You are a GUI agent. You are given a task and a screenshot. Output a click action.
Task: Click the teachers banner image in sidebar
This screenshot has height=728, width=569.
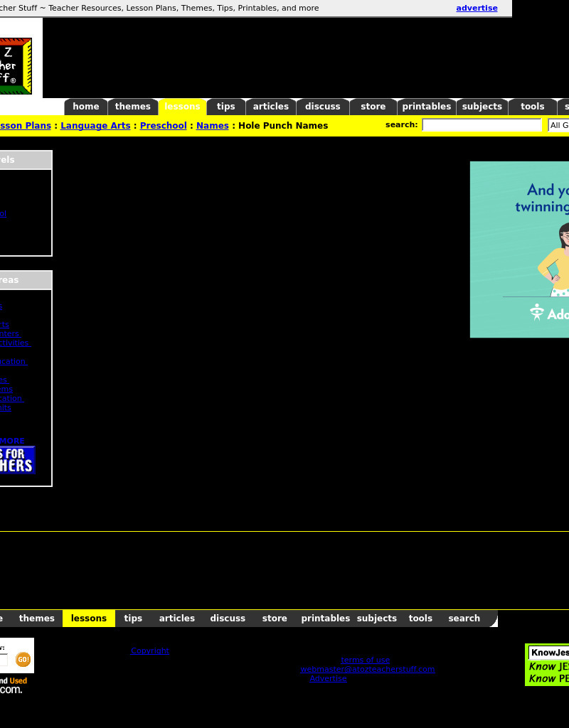point(17,460)
